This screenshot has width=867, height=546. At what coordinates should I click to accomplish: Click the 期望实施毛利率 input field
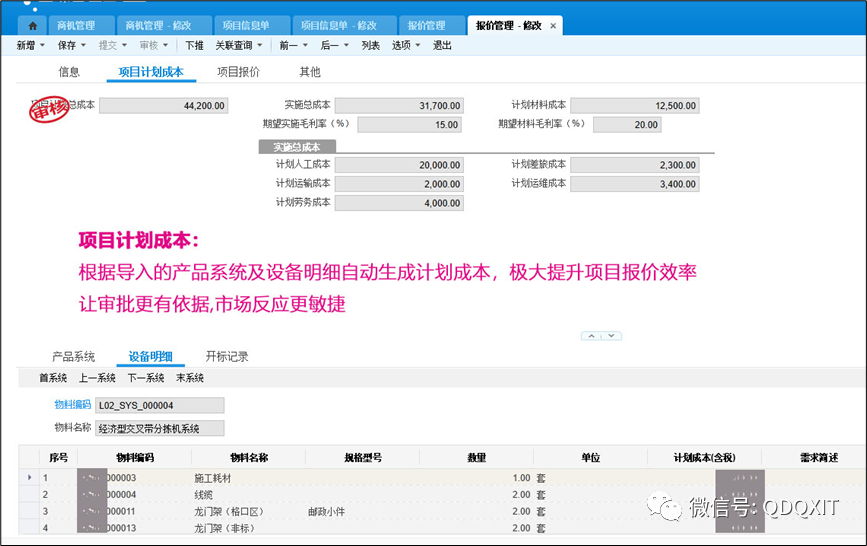point(409,125)
